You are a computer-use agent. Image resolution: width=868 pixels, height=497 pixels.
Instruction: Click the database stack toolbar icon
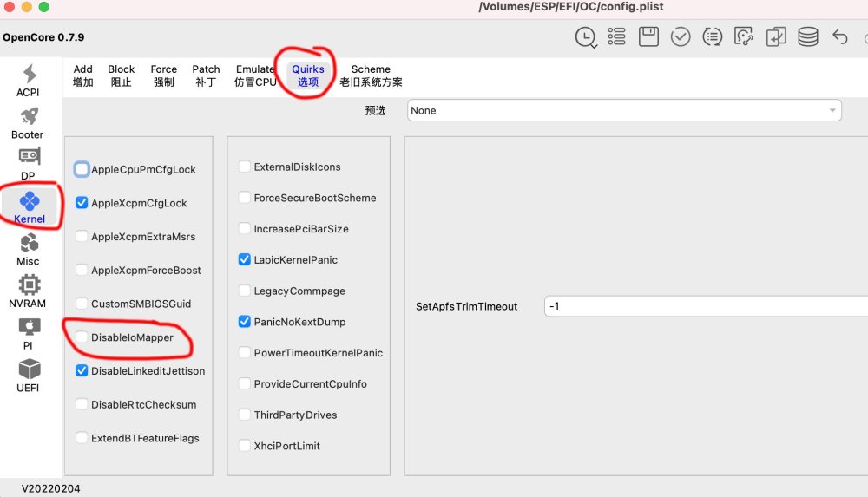tap(807, 37)
